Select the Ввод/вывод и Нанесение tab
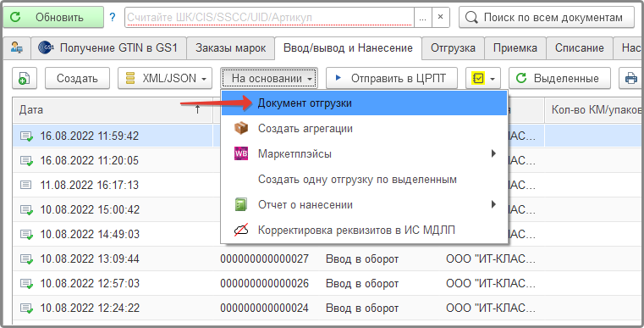The height and width of the screenshot is (328, 644). pyautogui.click(x=349, y=48)
